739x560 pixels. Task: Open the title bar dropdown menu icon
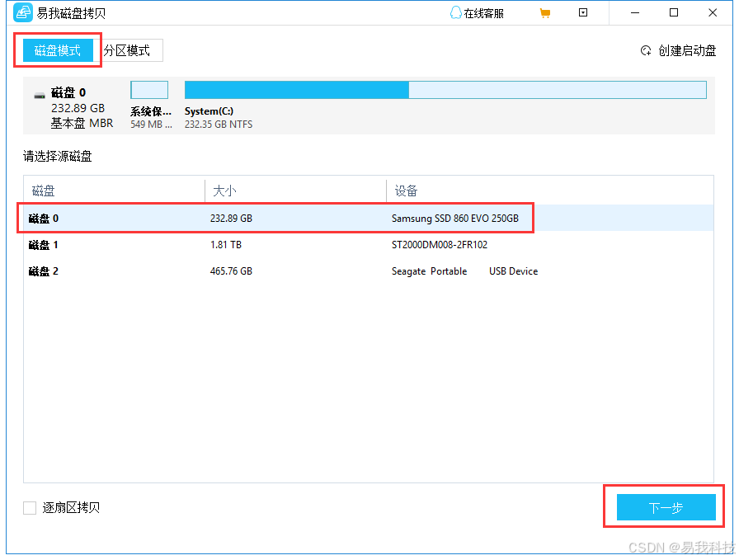[x=583, y=12]
